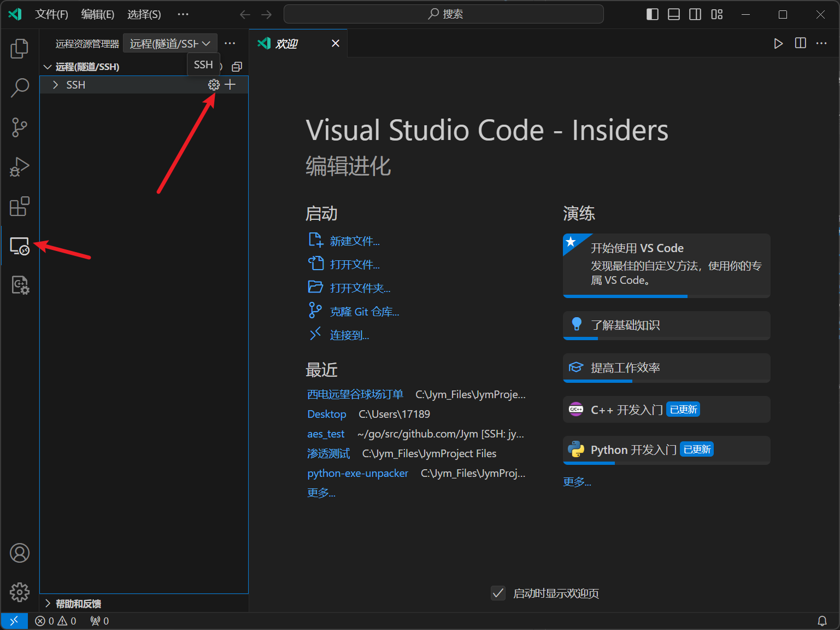Open the Extensions view
840x630 pixels.
click(20, 206)
